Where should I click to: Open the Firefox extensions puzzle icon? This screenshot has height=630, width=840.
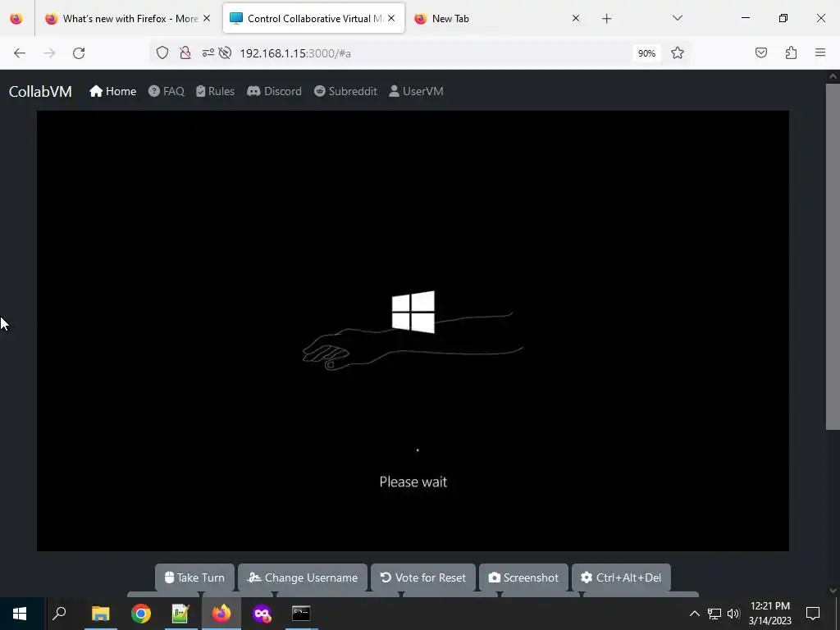tap(791, 52)
